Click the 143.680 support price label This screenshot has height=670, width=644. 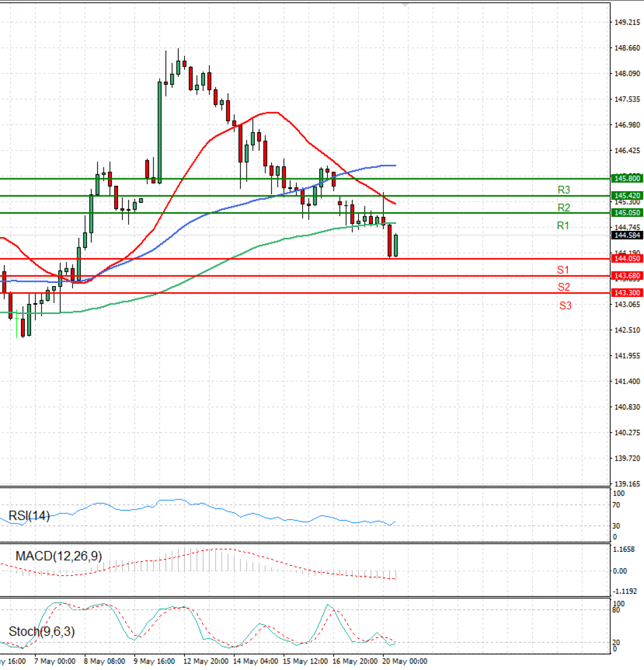click(627, 276)
